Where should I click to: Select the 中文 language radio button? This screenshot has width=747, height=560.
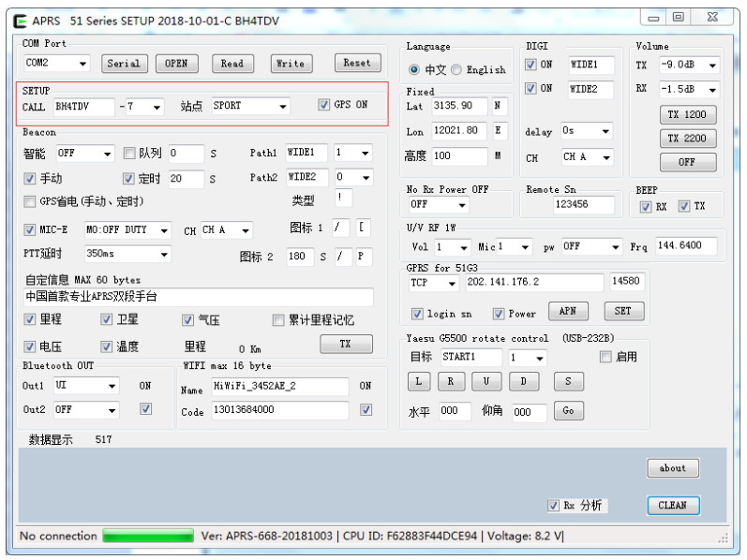coord(414,69)
